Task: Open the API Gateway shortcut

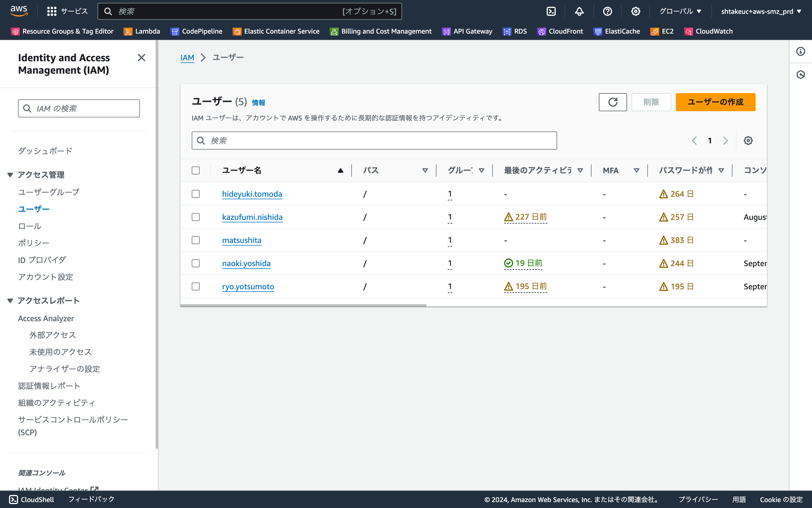Action: 467,31
